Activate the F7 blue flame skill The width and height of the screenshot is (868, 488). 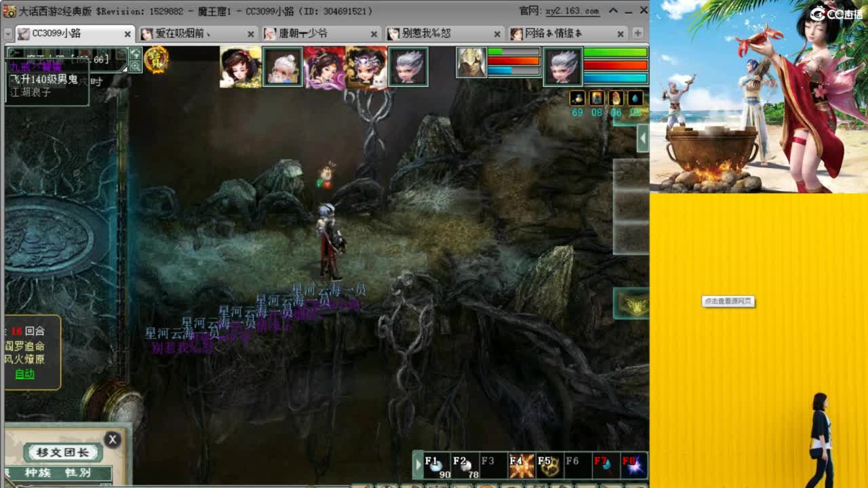(606, 466)
